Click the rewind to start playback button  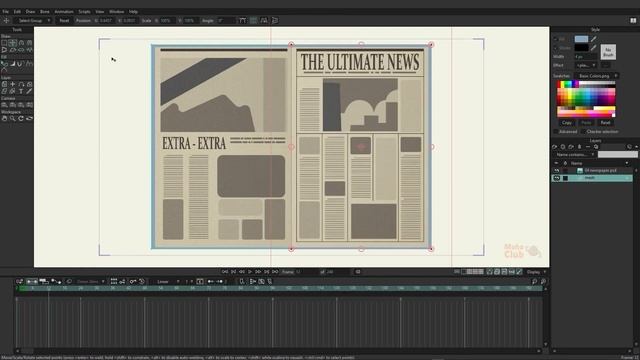click(225, 272)
